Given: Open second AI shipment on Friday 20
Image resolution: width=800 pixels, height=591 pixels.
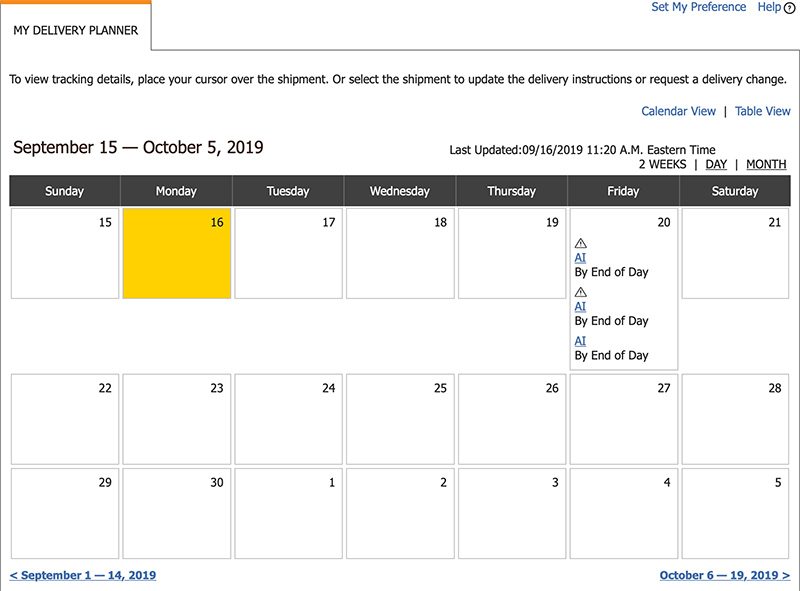Looking at the screenshot, I should [x=580, y=306].
